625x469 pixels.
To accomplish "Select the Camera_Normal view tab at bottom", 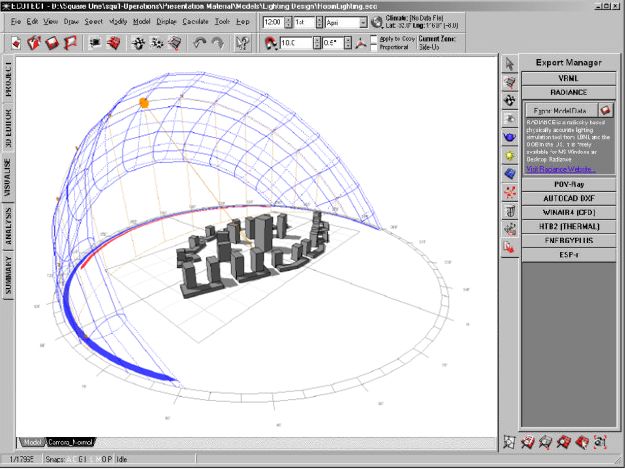I will click(70, 442).
